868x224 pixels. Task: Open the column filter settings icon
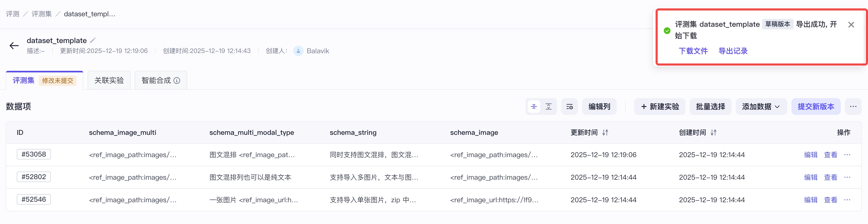point(570,107)
